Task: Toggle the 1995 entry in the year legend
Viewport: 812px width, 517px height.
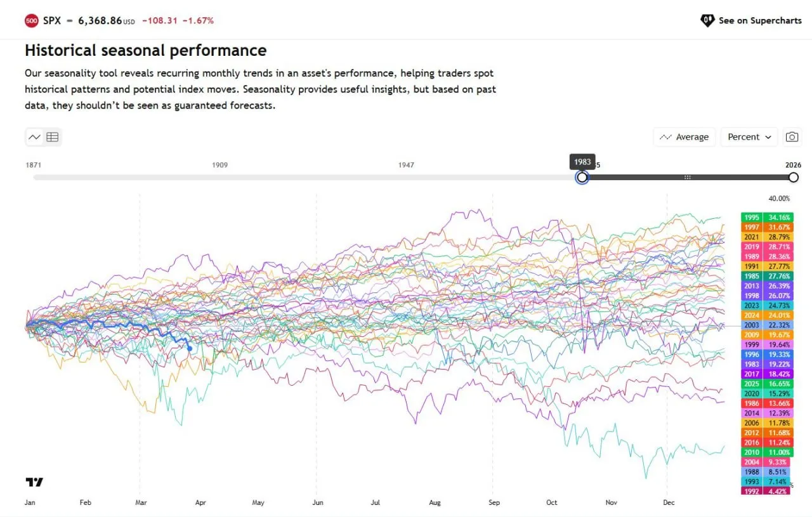Action: (x=766, y=217)
